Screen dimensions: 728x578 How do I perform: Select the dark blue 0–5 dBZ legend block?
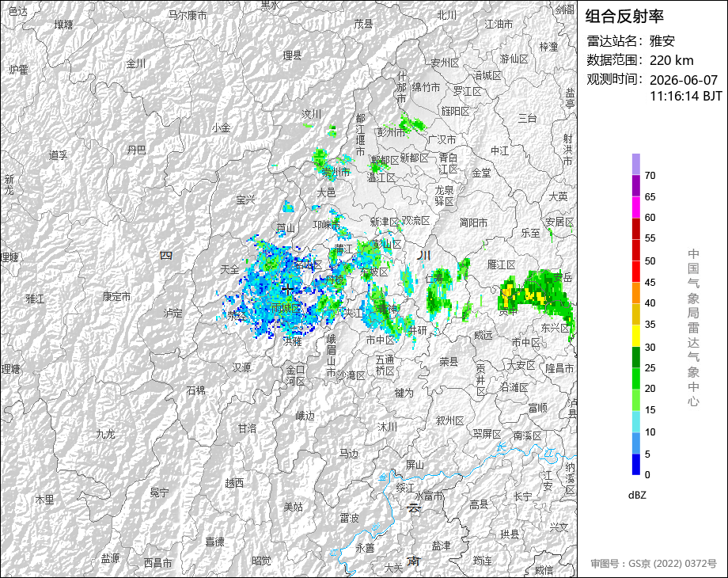(x=636, y=464)
